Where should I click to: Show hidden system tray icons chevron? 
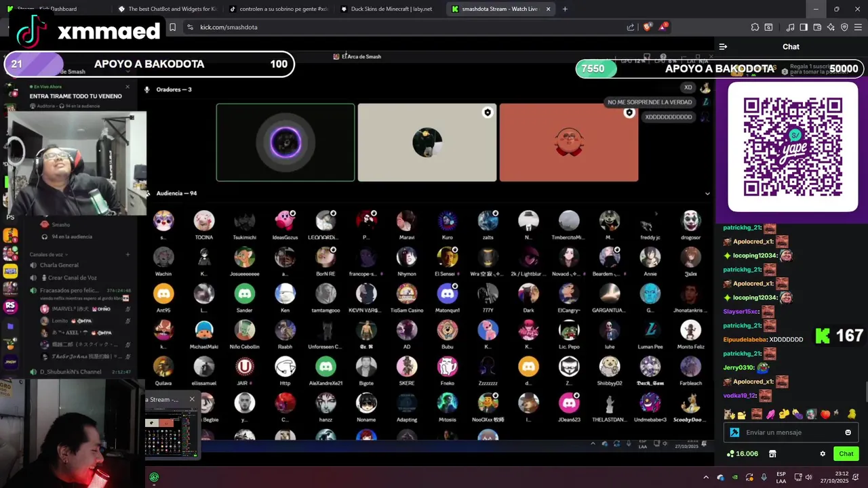tap(706, 477)
